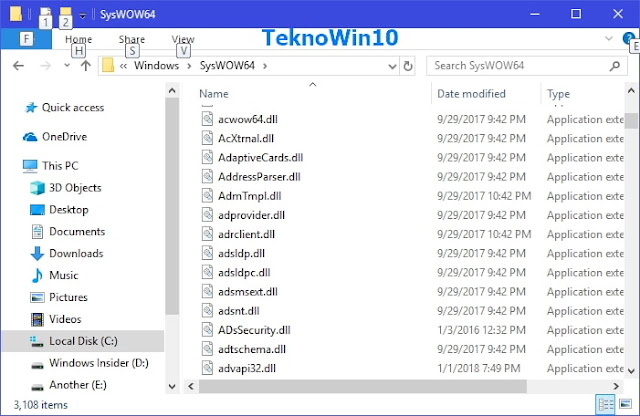Screen dimensions: 640x416
Task: Go up one folder level
Action: (85, 66)
